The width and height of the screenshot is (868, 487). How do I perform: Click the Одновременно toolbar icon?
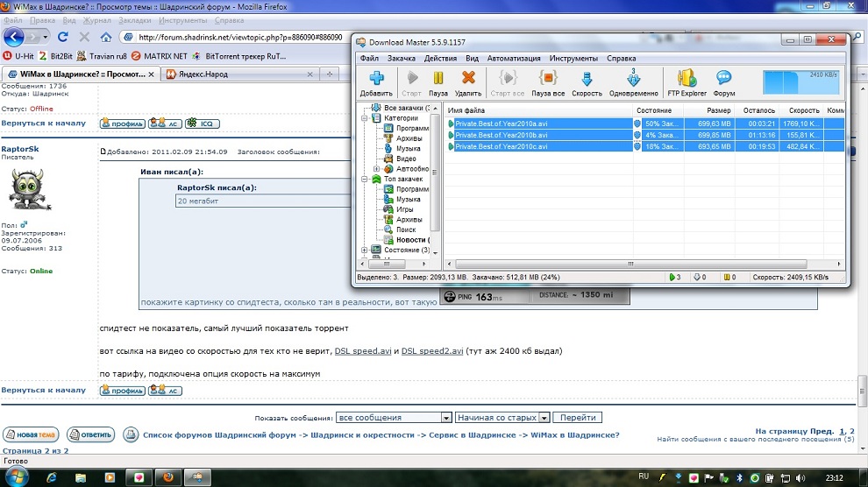[633, 78]
